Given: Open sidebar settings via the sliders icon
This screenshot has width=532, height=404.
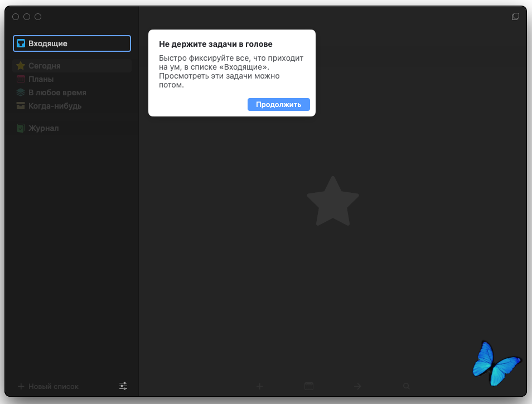Looking at the screenshot, I should tap(123, 386).
